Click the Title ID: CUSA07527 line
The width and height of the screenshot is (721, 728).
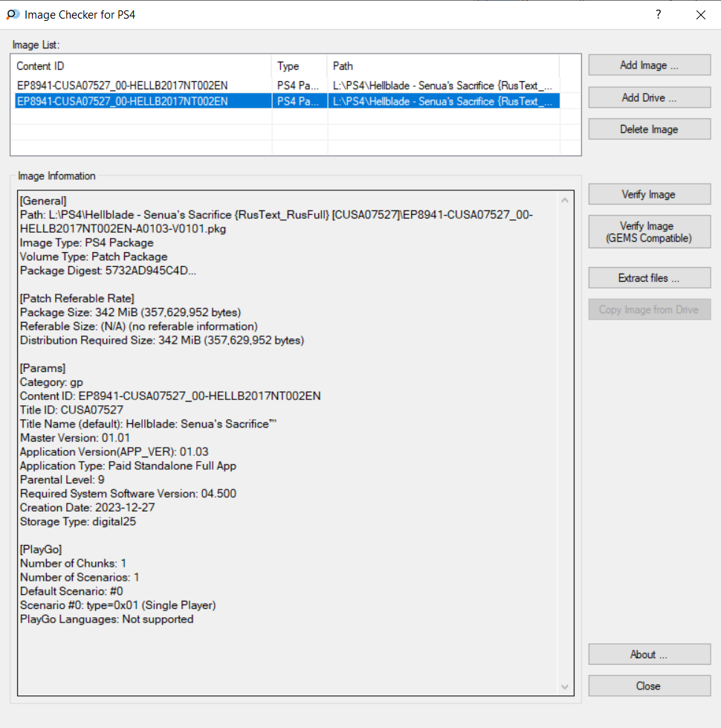[x=71, y=410]
